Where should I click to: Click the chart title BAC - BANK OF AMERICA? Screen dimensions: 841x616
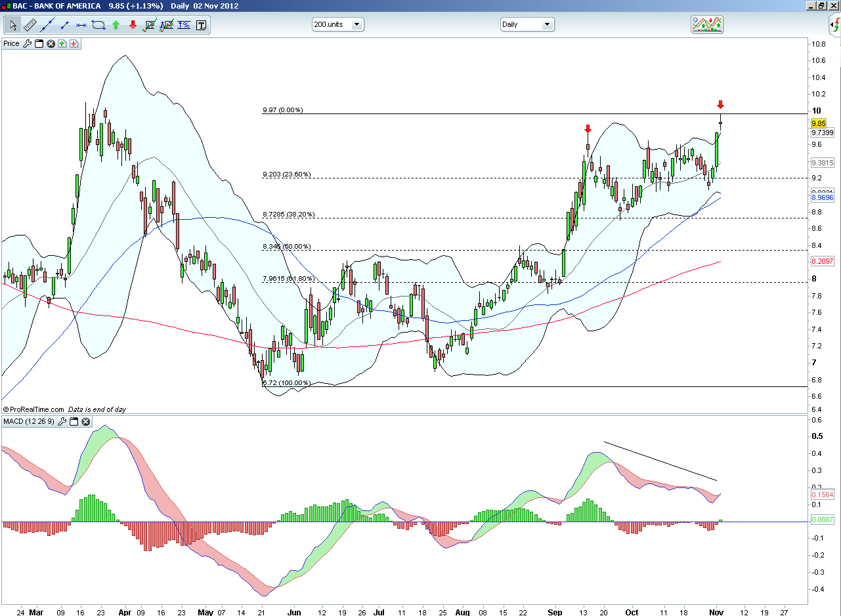[x=56, y=6]
